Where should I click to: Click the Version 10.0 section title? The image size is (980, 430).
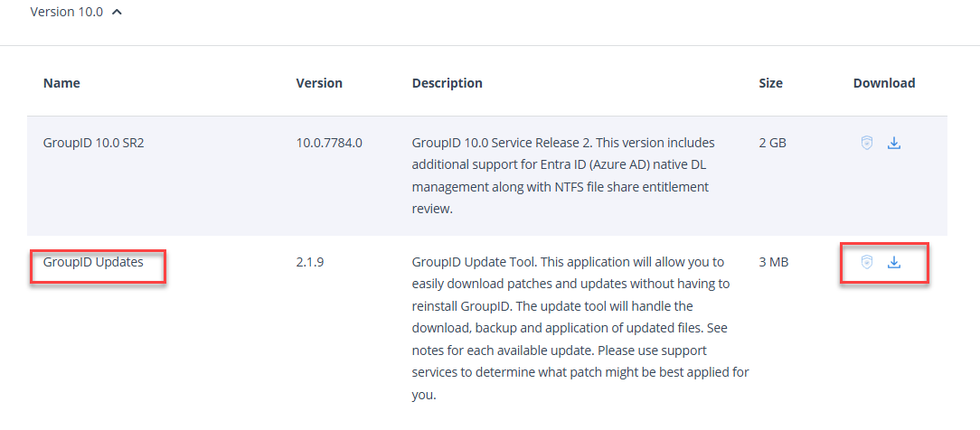tap(66, 14)
